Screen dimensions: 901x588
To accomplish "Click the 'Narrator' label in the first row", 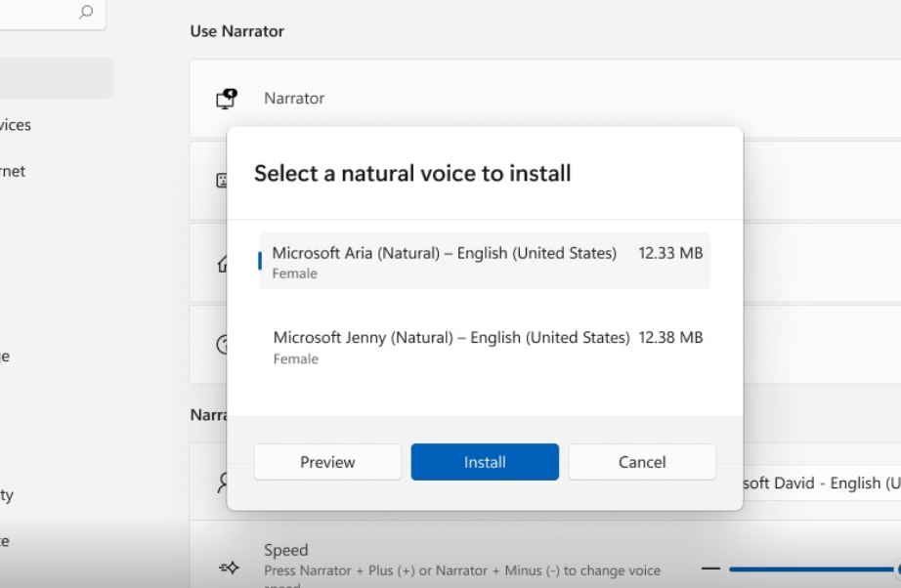I will (294, 99).
